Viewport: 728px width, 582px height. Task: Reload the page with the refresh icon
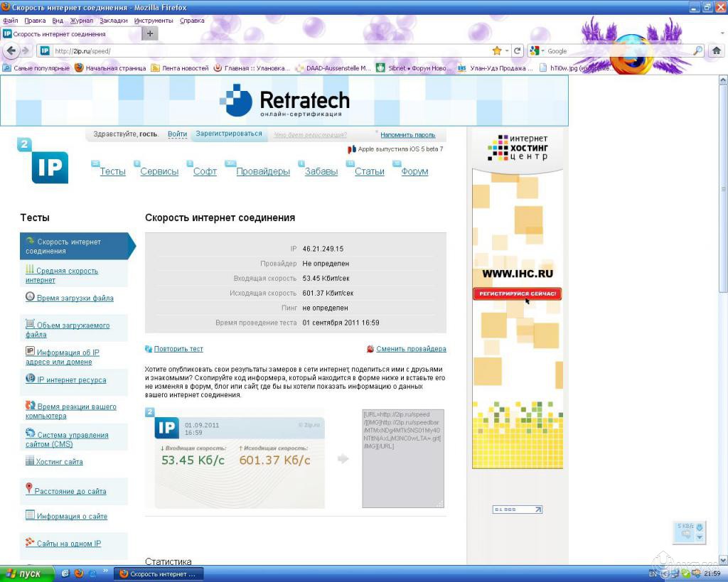tap(518, 51)
